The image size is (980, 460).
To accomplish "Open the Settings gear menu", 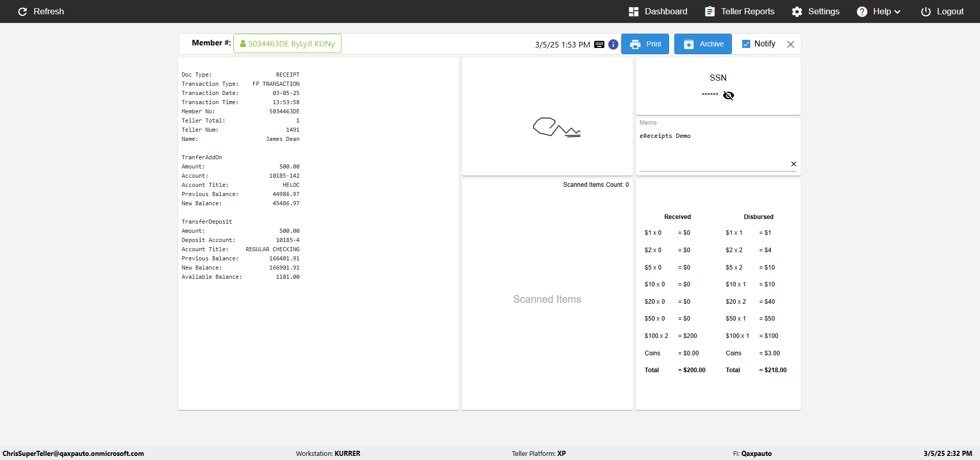I will 816,11.
